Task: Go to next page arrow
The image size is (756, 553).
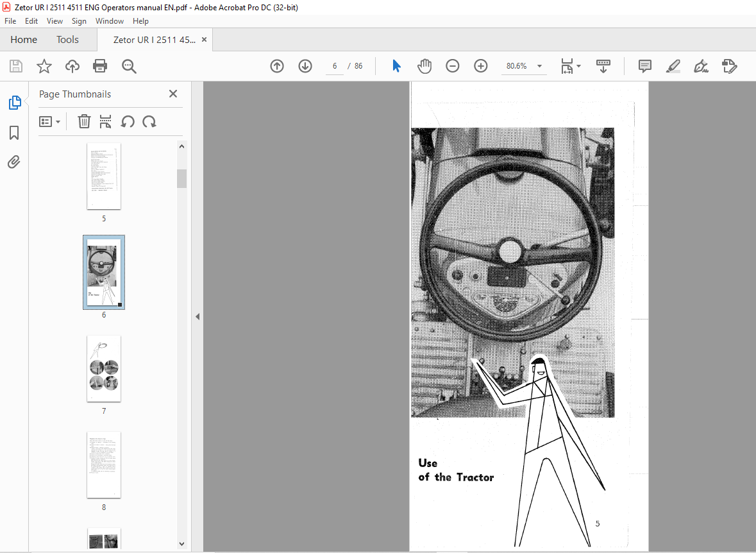Action: (x=305, y=66)
